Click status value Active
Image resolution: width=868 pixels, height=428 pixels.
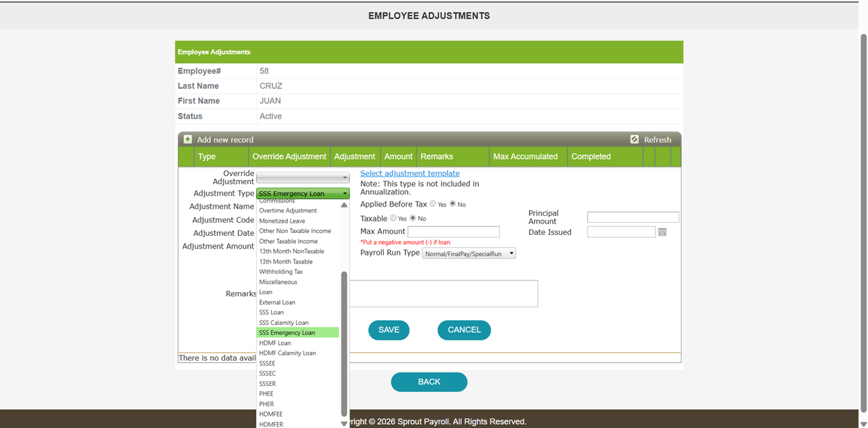[270, 116]
